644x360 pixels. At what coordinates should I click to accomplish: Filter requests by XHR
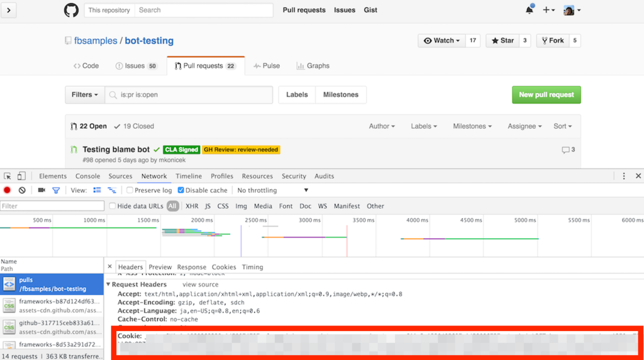click(x=192, y=206)
